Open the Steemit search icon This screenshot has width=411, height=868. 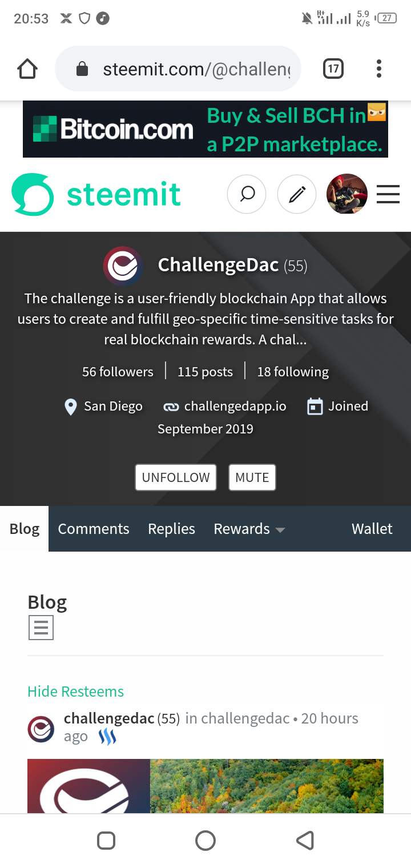(x=247, y=194)
